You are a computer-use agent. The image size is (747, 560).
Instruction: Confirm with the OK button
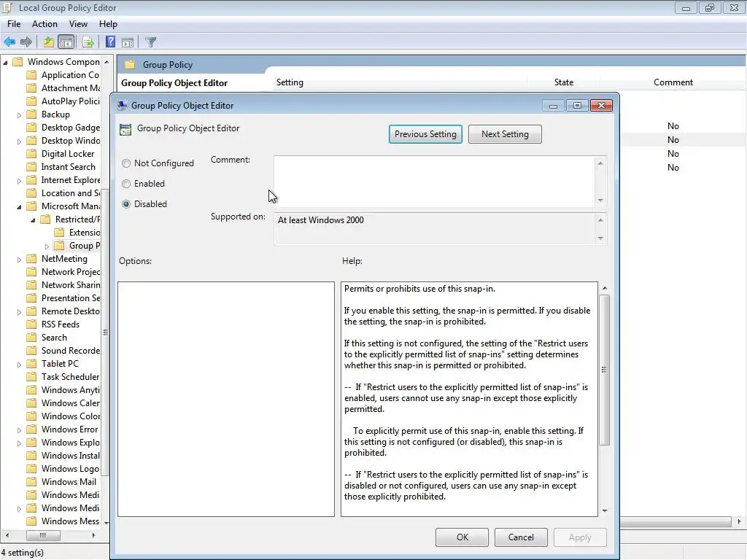pyautogui.click(x=462, y=537)
